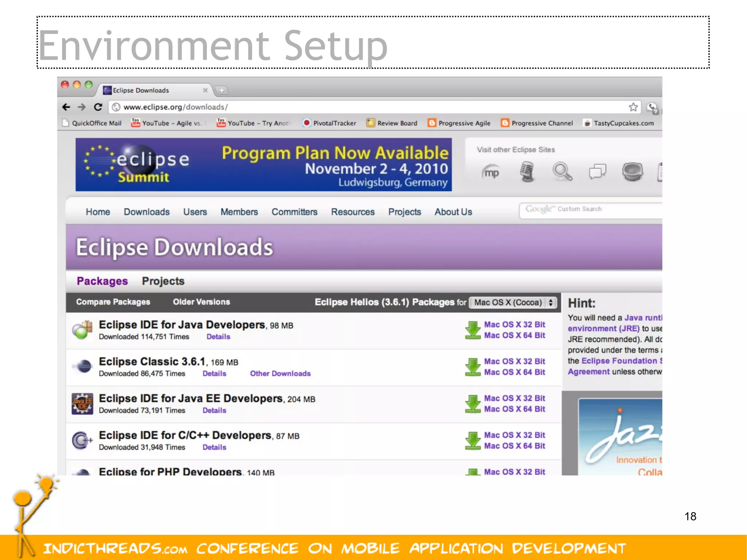Switch to the Projects tab under Eclipse Downloads
747x560 pixels.
[163, 281]
